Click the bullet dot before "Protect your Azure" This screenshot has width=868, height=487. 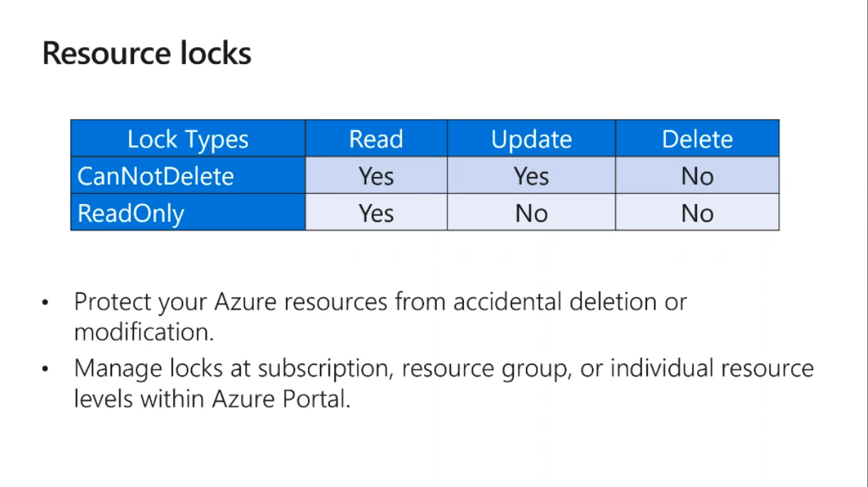click(x=46, y=302)
